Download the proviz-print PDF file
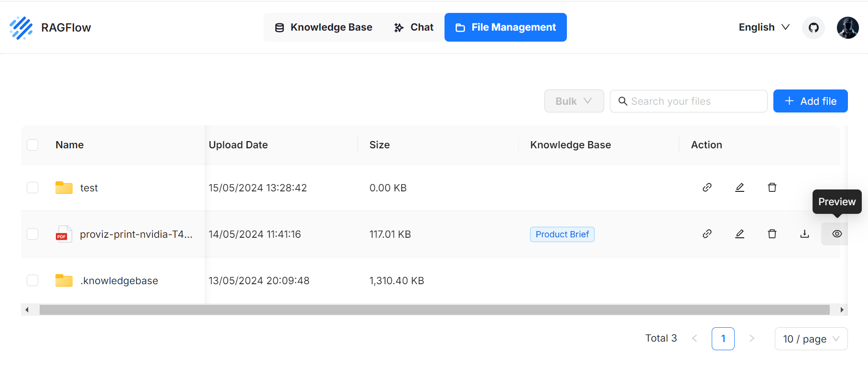 tap(804, 234)
